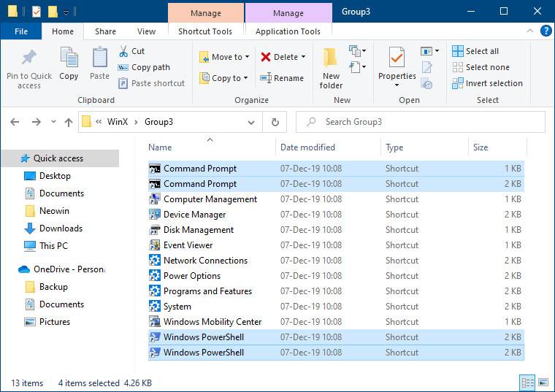
Task: Click the Rename icon in Organize
Action: pos(281,78)
